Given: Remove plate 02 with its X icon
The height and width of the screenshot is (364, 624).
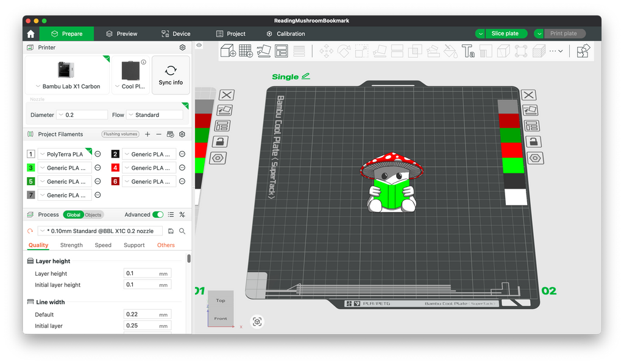Looking at the screenshot, I should pyautogui.click(x=529, y=95).
